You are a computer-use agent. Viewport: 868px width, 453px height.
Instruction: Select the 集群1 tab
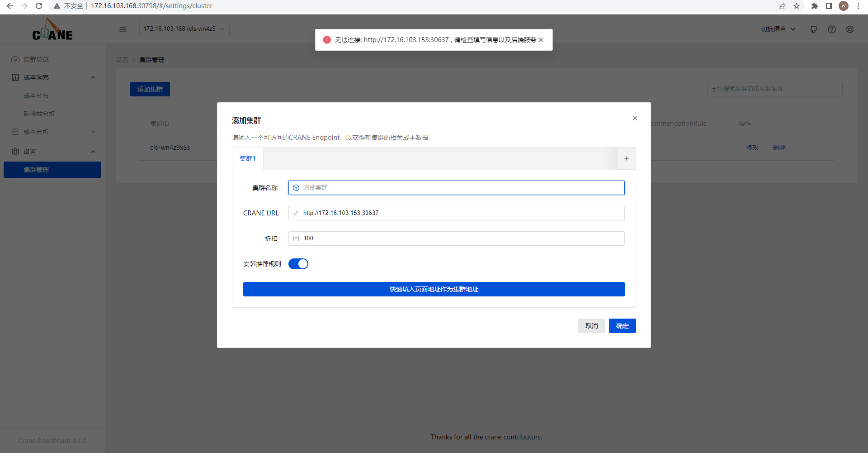tap(248, 158)
